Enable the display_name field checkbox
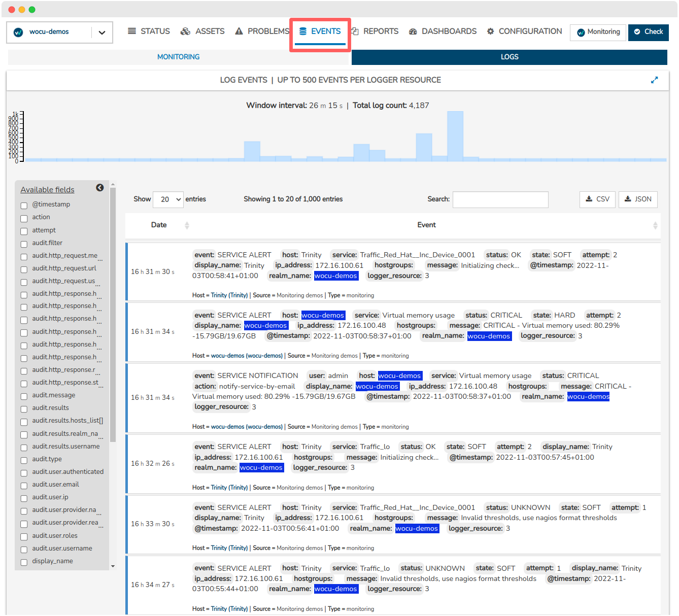Image resolution: width=679 pixels, height=616 pixels. click(x=24, y=562)
